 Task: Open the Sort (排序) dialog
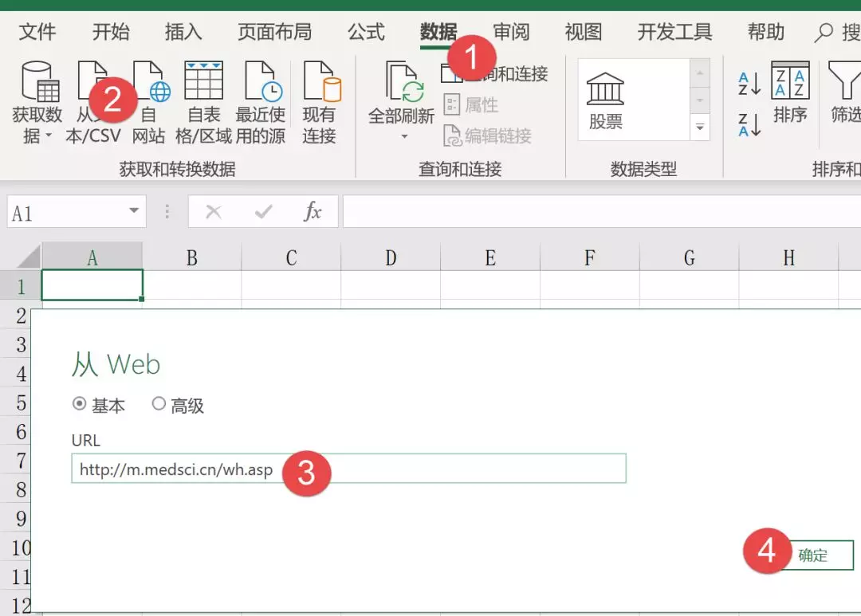[x=790, y=92]
